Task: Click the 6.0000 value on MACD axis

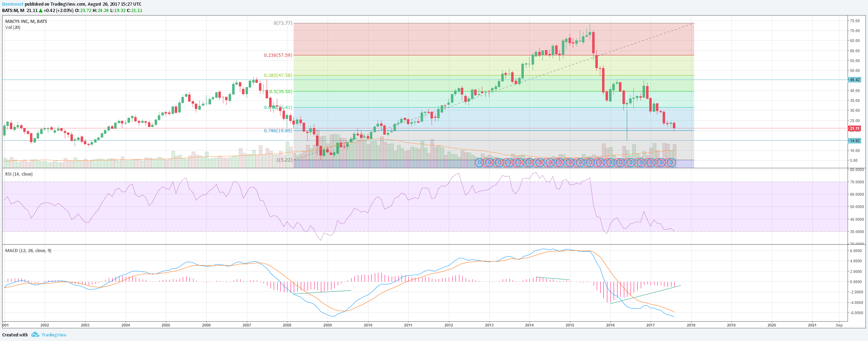Action: [856, 251]
